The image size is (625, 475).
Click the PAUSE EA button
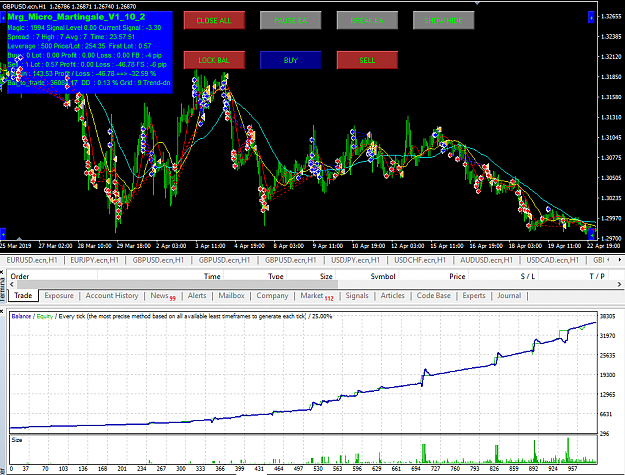click(x=291, y=20)
